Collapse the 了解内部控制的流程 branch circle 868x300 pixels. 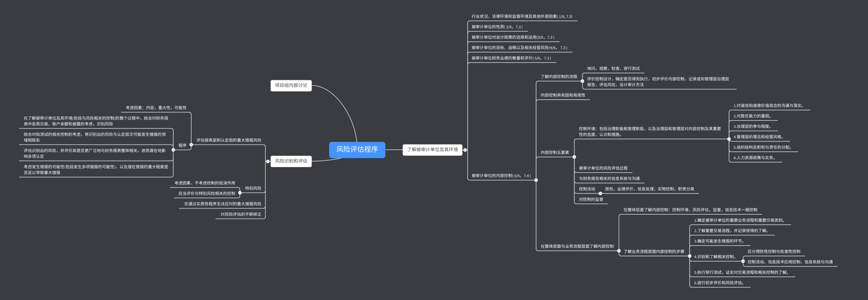(582, 81)
